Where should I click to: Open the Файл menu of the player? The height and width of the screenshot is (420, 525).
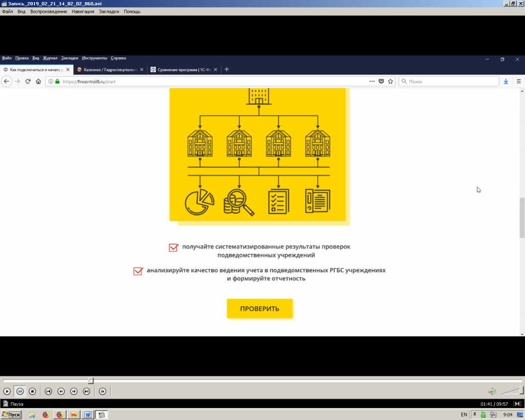(x=7, y=11)
